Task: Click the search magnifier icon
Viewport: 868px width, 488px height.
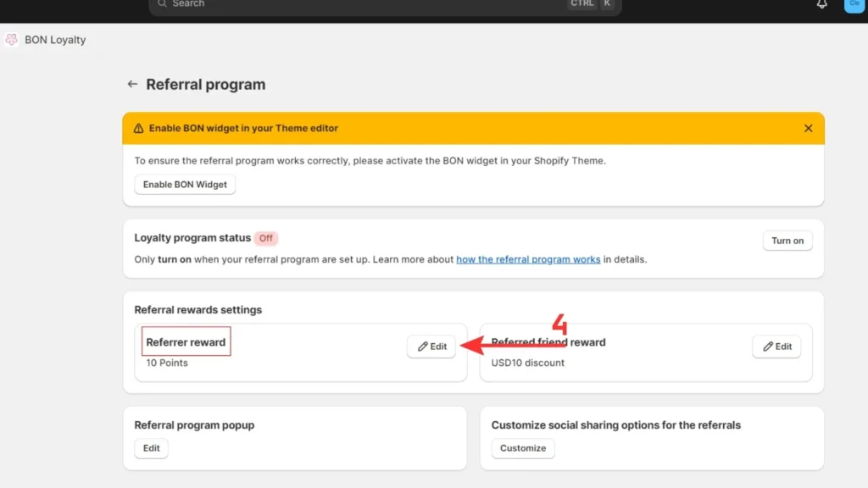Action: [x=162, y=4]
